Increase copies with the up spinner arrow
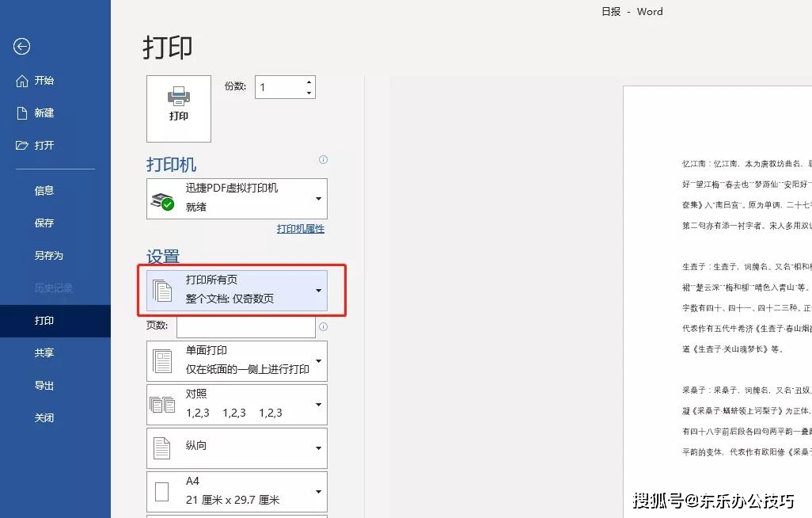This screenshot has width=812, height=518. click(309, 82)
